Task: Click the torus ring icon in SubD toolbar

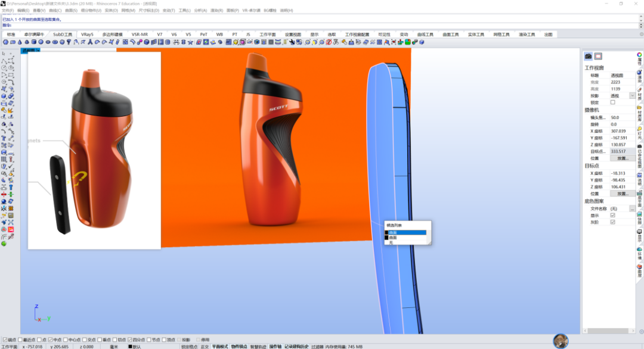Action: [55, 42]
